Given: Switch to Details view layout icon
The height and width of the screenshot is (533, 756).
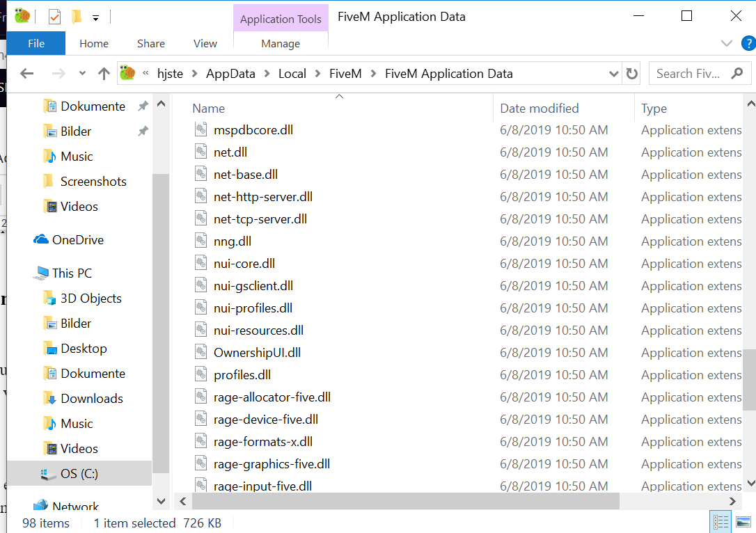Looking at the screenshot, I should 720,521.
